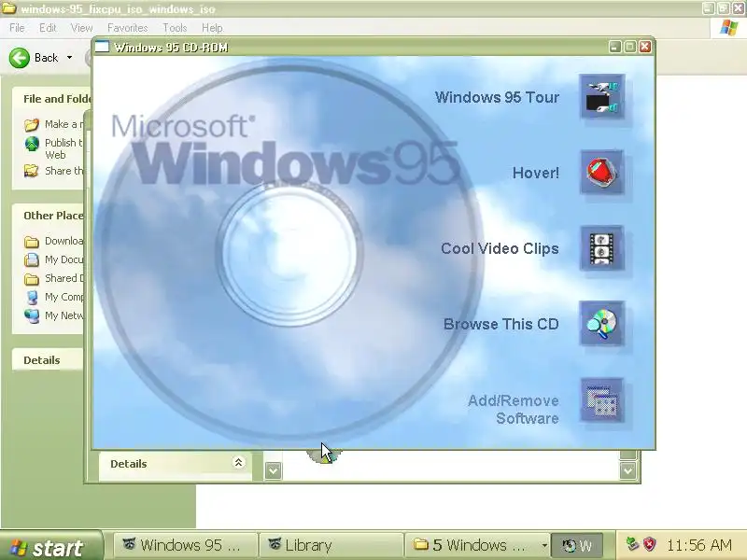Collapse Details panel with chevron in middle window
This screenshot has height=560, width=747.
pyautogui.click(x=238, y=462)
